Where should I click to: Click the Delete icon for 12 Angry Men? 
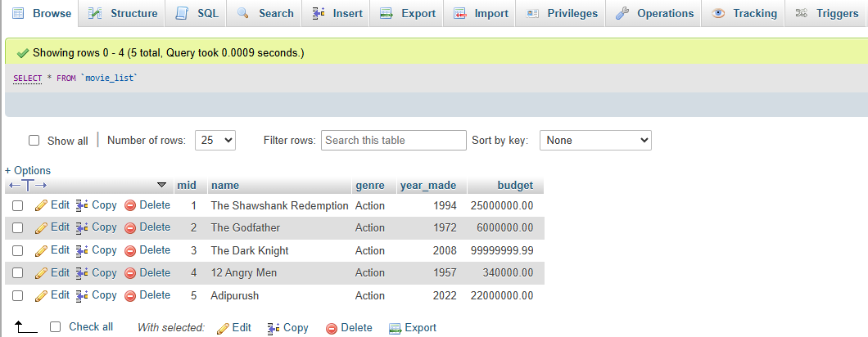pyautogui.click(x=129, y=273)
